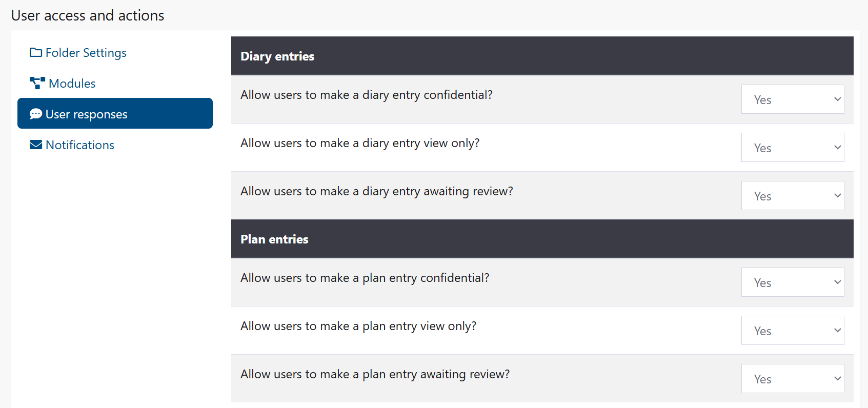868x408 pixels.
Task: Click the speech bubble icon on User responses
Action: [x=35, y=113]
